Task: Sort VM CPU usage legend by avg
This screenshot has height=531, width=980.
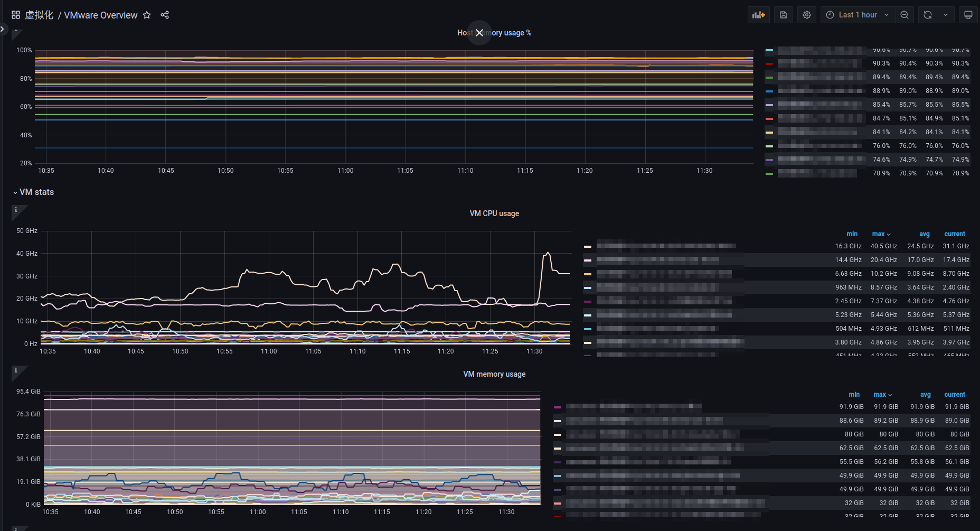Action: [925, 234]
